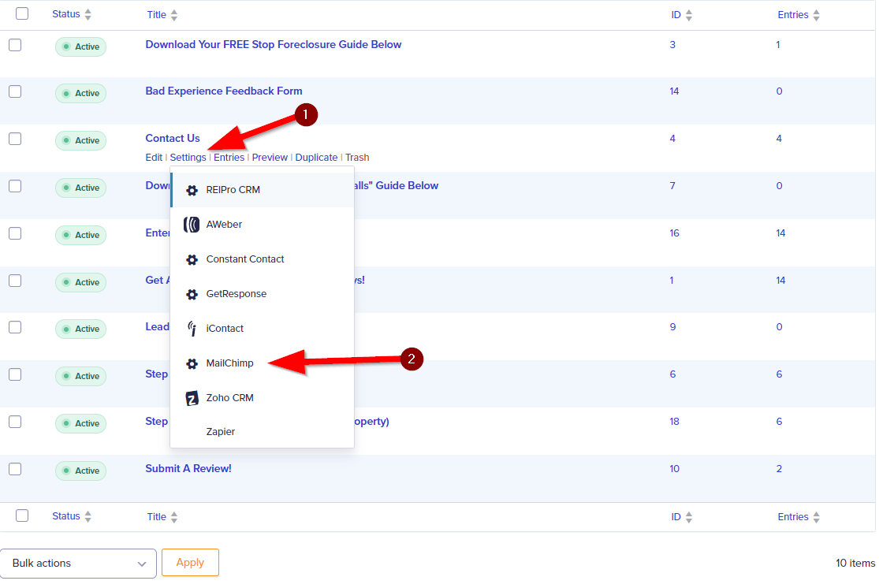
Task: Click ID 10 for Submit A Review!
Action: [x=674, y=469]
